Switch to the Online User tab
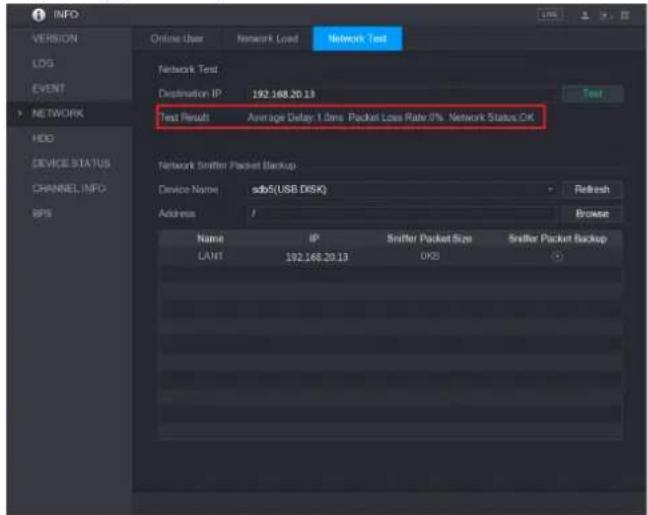 pos(177,39)
